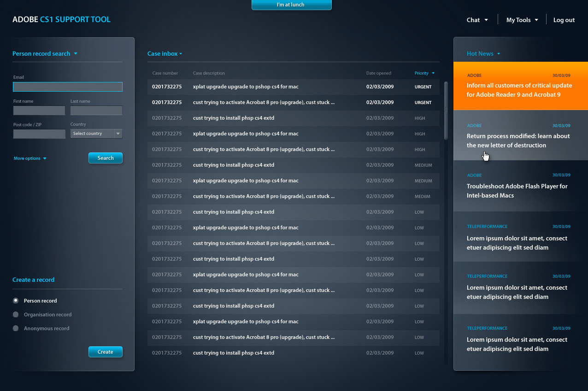Expand More options in person search
Screen dimensions: 588x391
tap(30, 158)
